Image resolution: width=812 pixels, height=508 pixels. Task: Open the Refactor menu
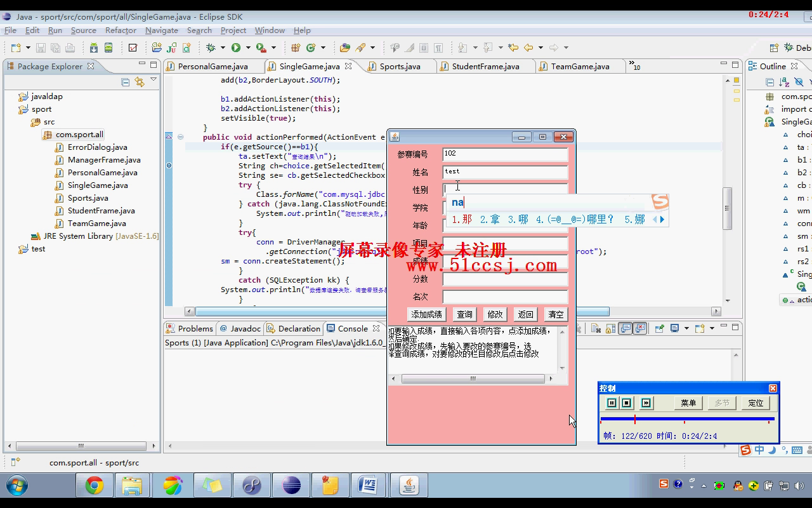tap(121, 30)
